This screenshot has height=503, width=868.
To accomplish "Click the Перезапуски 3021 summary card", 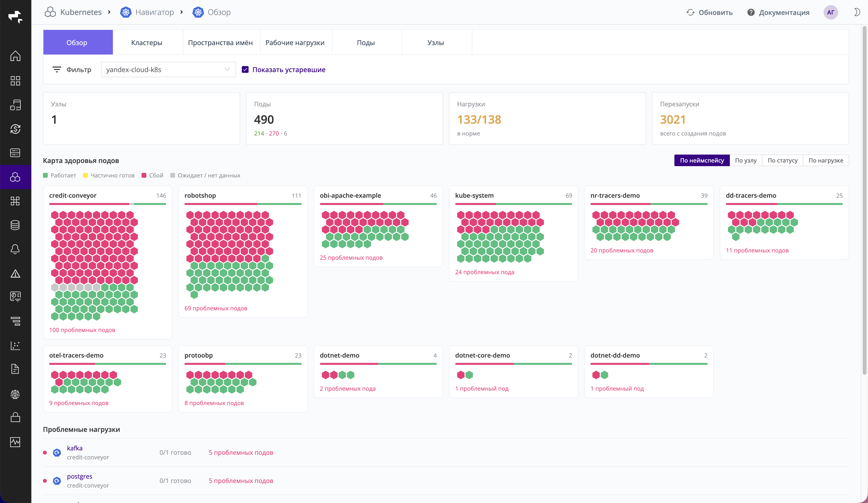I will [x=750, y=118].
